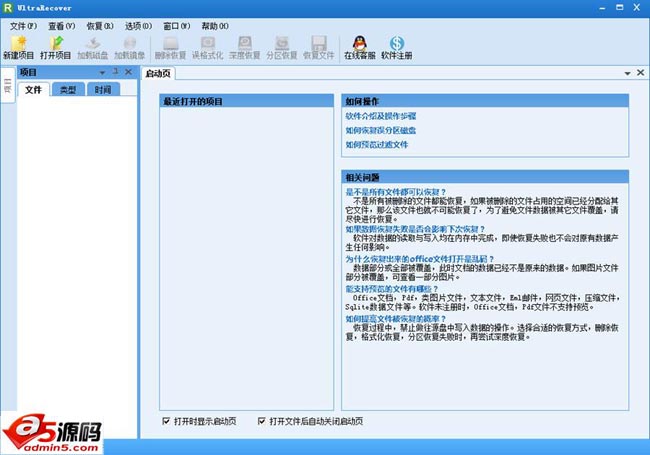
Task: Select the 误格式化 recovery toolbar icon
Action: [207, 48]
